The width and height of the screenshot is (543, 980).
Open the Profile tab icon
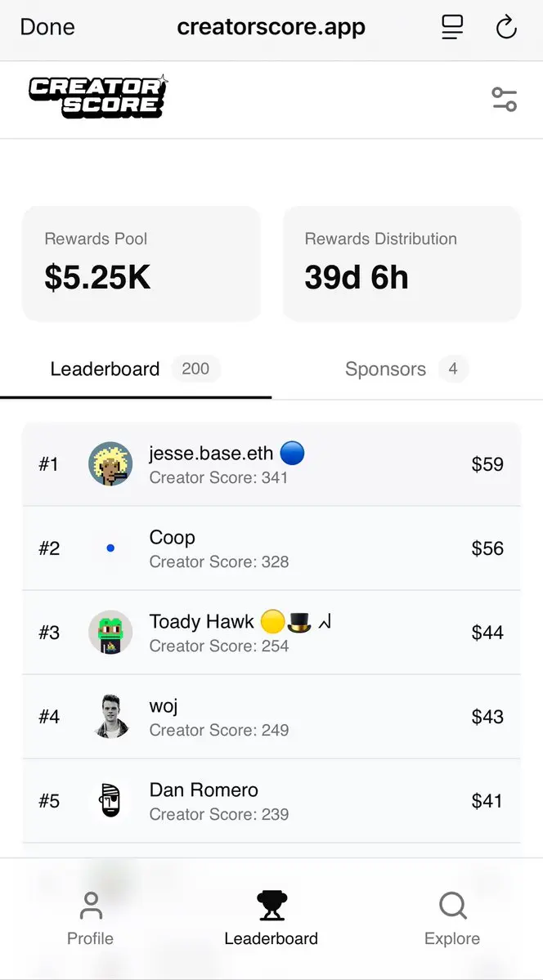point(91,906)
